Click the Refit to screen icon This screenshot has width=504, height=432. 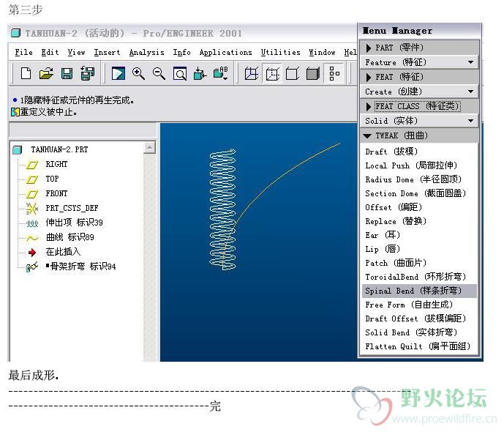pos(180,74)
